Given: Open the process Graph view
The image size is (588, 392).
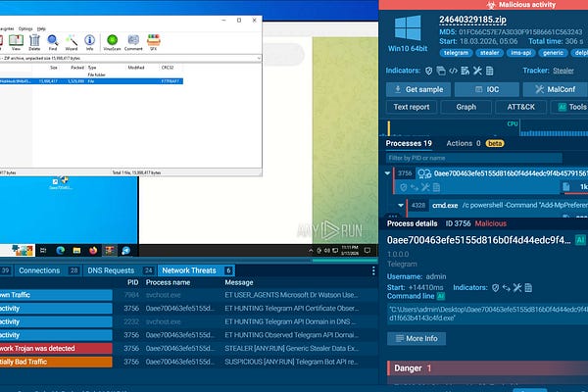Looking at the screenshot, I should [466, 107].
